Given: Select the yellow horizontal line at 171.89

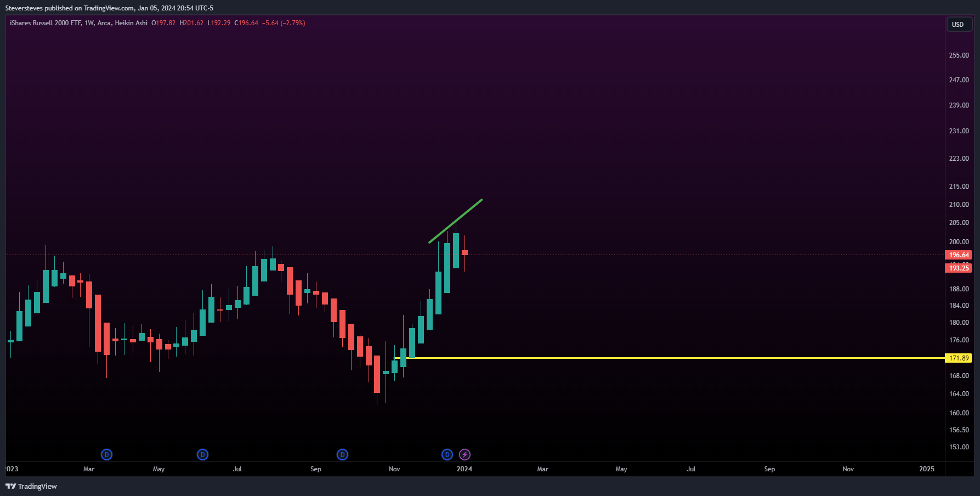Looking at the screenshot, I should coord(669,358).
